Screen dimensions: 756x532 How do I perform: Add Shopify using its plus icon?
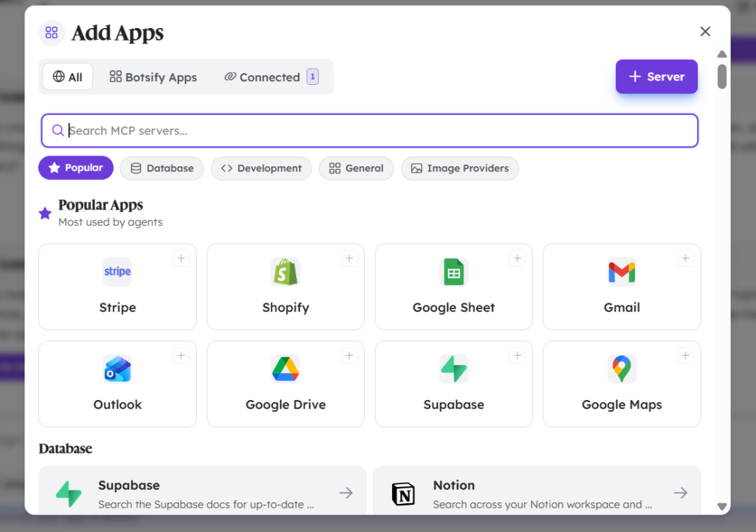point(349,259)
